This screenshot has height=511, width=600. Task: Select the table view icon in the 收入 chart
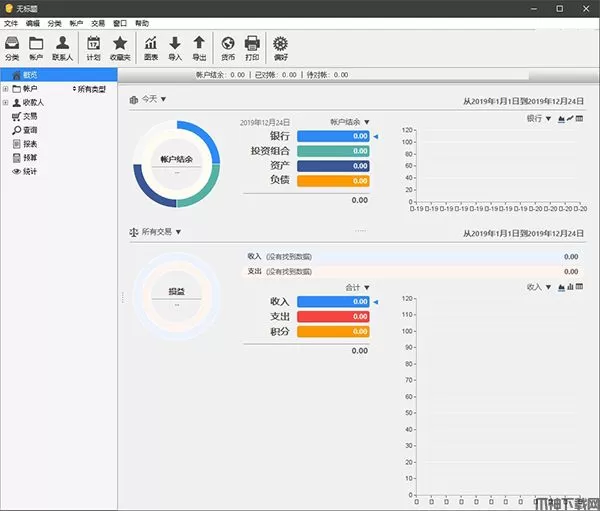click(579, 287)
